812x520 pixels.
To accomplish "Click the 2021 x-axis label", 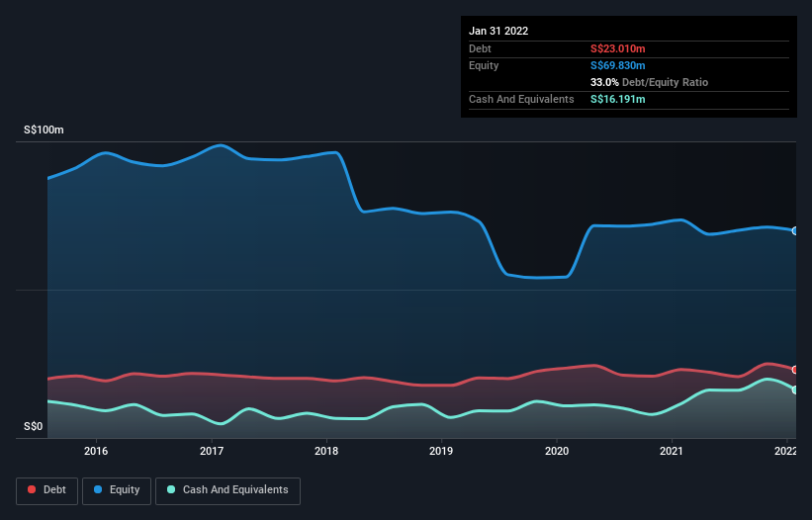I will 672,451.
